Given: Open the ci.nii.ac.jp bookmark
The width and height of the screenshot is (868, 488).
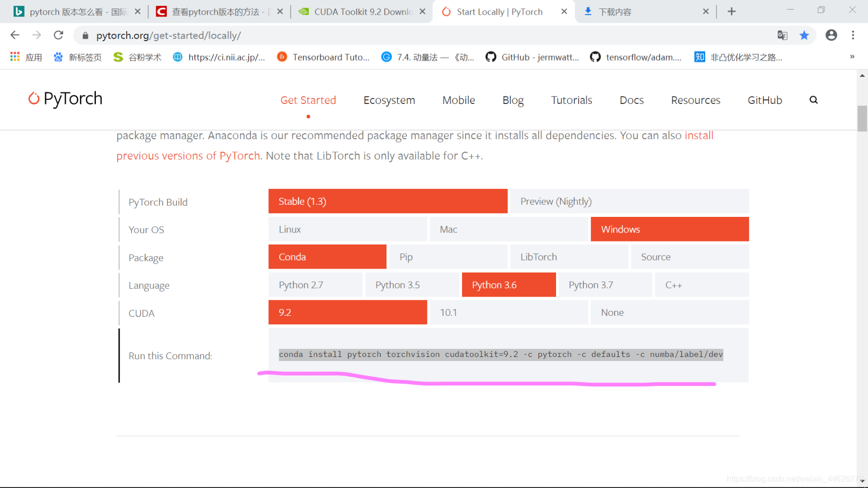Looking at the screenshot, I should 219,57.
